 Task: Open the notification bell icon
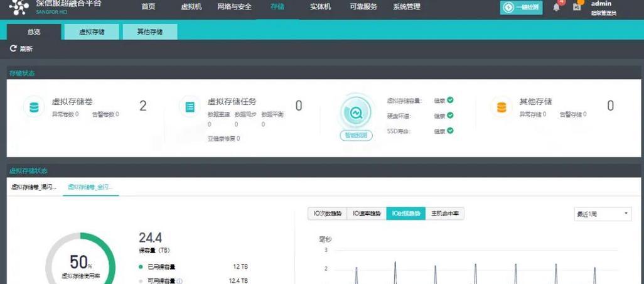click(557, 7)
